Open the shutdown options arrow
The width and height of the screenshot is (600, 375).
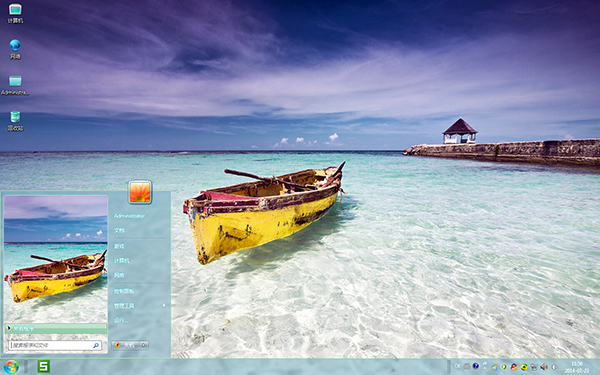pos(144,345)
